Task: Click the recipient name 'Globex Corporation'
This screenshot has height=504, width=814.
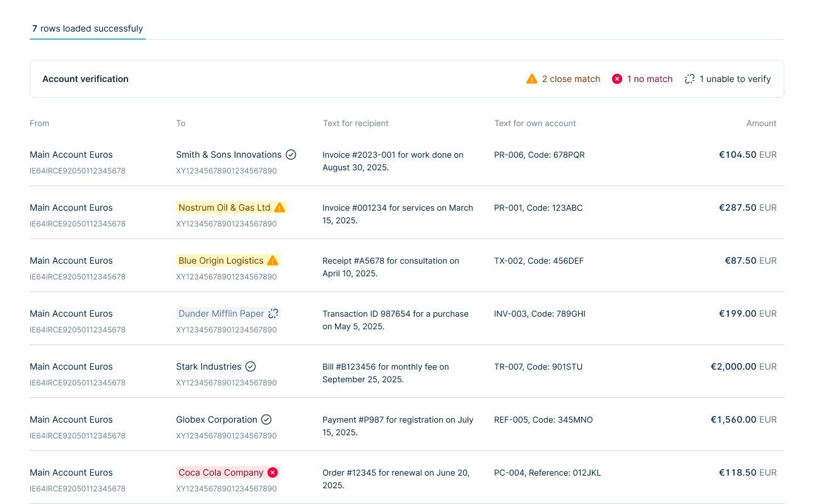Action: pyautogui.click(x=216, y=419)
